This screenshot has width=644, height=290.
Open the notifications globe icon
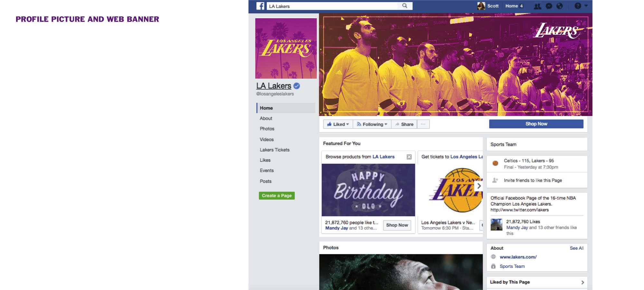point(560,6)
